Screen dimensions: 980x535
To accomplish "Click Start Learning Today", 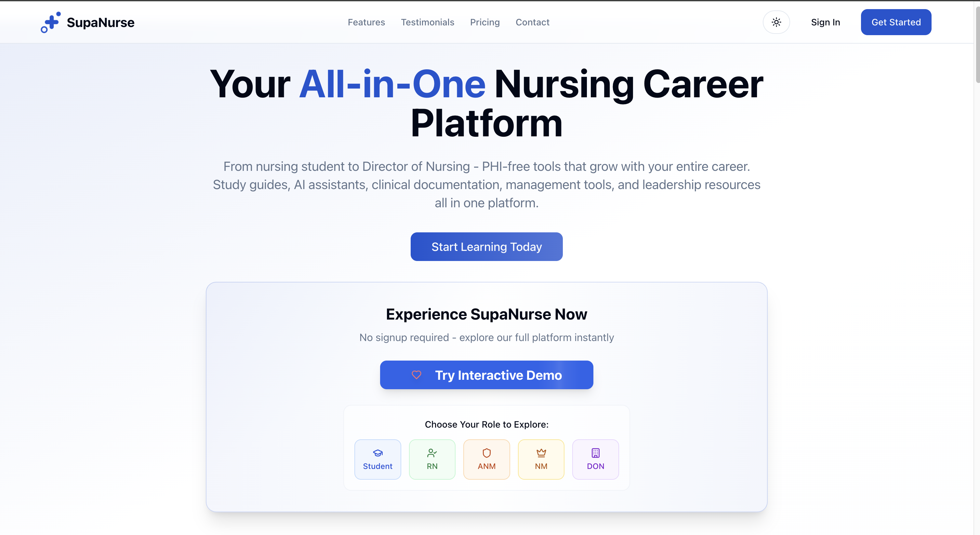I will [x=486, y=246].
